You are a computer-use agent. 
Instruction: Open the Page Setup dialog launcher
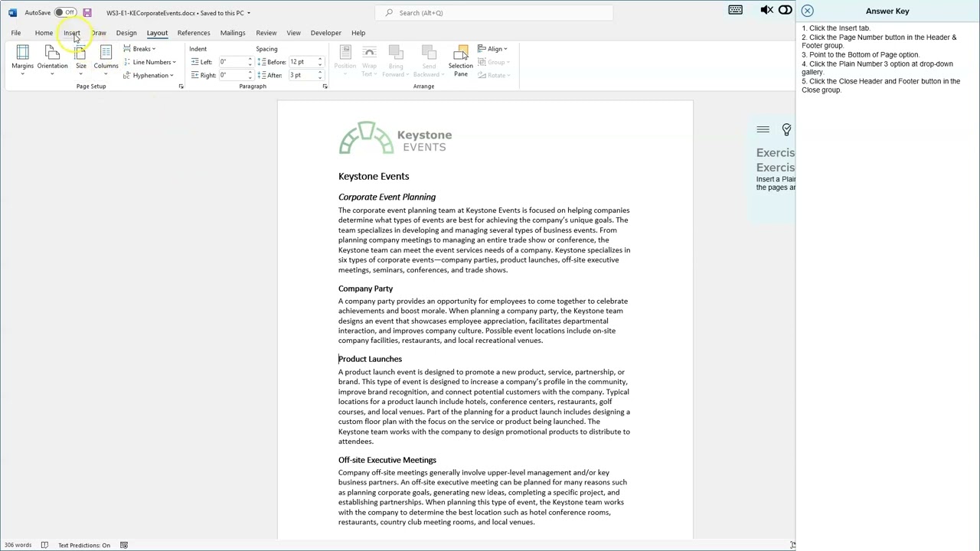coord(181,86)
